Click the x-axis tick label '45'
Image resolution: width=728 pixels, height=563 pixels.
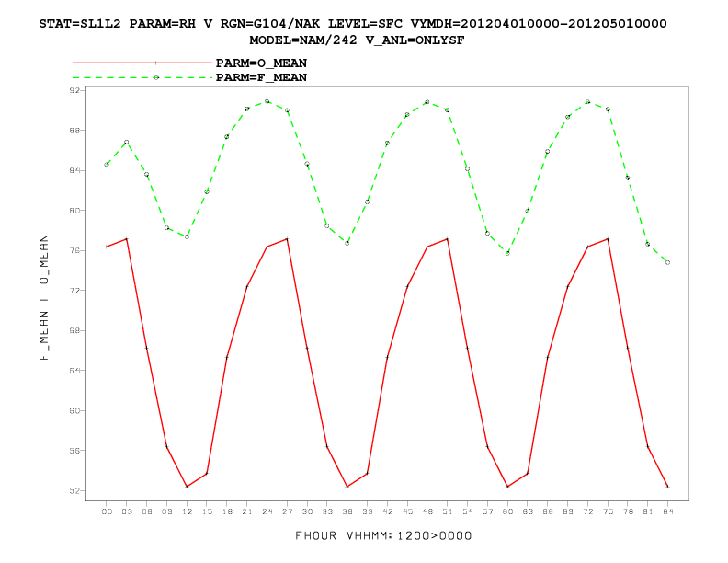(x=407, y=511)
